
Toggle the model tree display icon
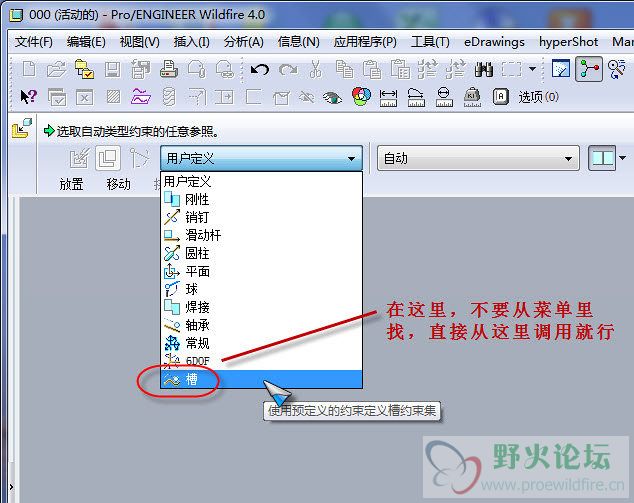[x=589, y=69]
